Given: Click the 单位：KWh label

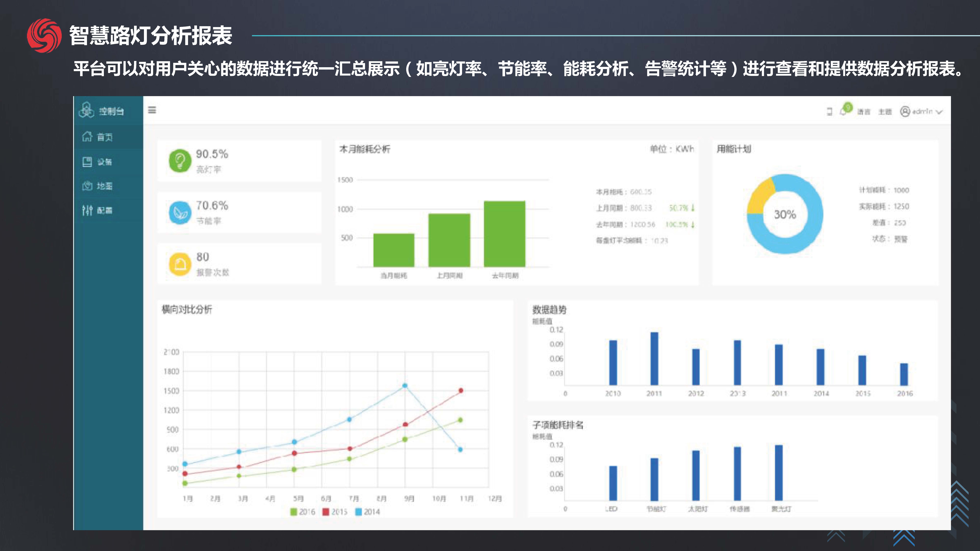Looking at the screenshot, I should click(x=672, y=149).
